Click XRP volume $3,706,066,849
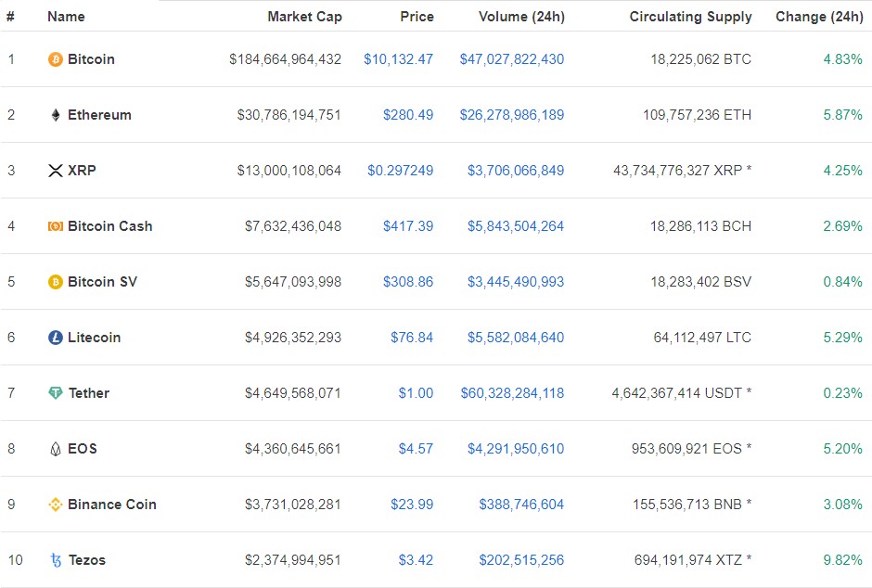872x588 pixels. click(x=516, y=170)
